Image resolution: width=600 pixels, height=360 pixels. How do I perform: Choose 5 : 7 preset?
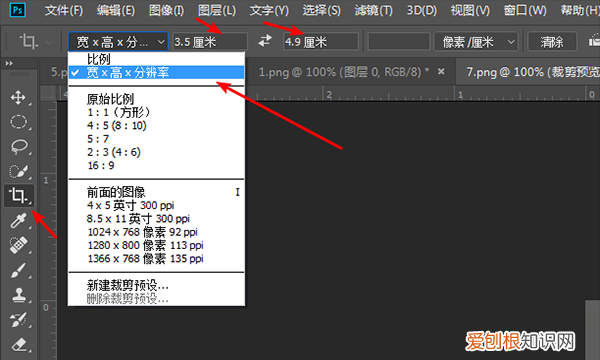[156, 139]
